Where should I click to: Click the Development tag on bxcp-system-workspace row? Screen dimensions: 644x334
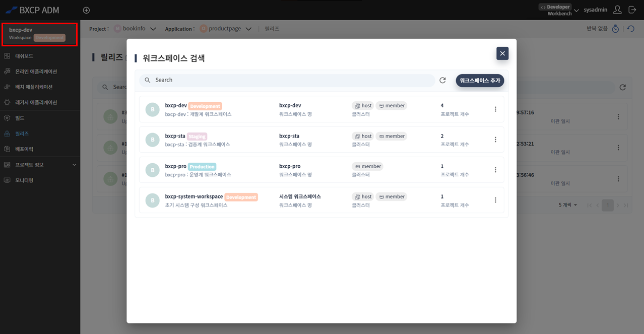tap(241, 197)
